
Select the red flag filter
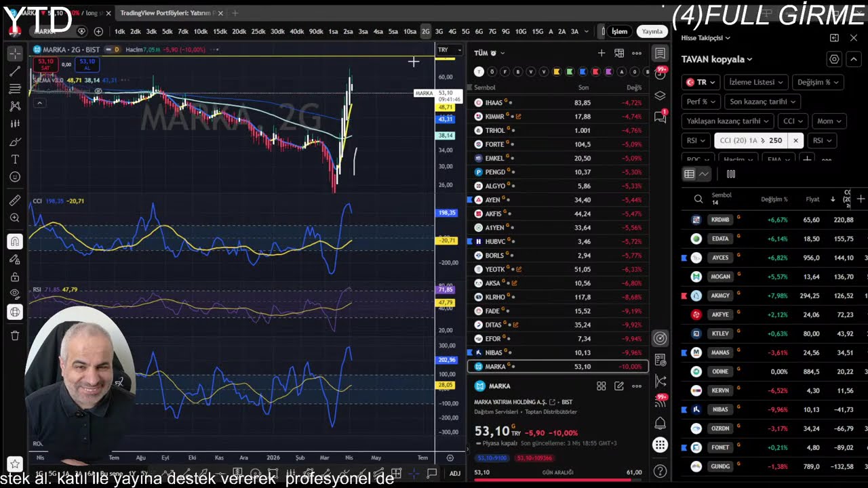click(595, 72)
